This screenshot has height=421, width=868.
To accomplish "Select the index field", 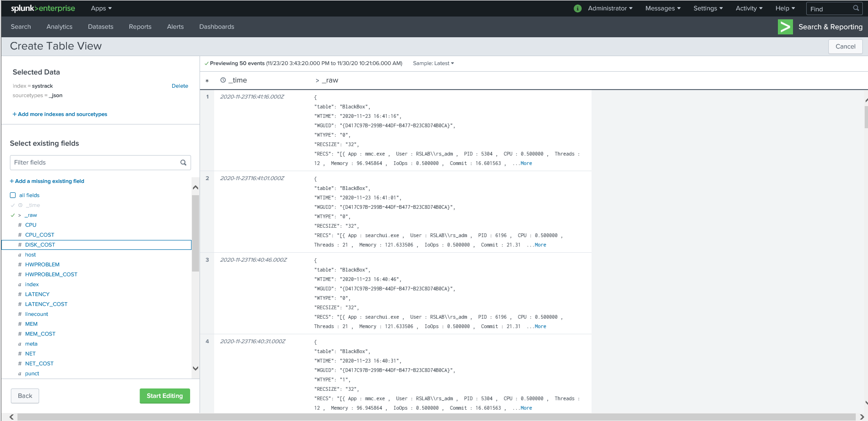I will pyautogui.click(x=32, y=284).
